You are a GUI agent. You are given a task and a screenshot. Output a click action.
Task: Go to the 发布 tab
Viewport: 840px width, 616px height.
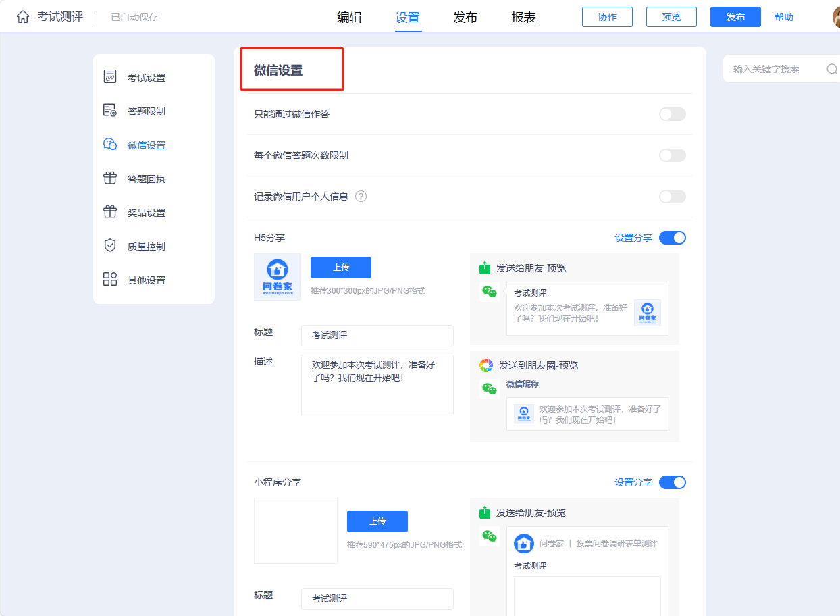[466, 18]
